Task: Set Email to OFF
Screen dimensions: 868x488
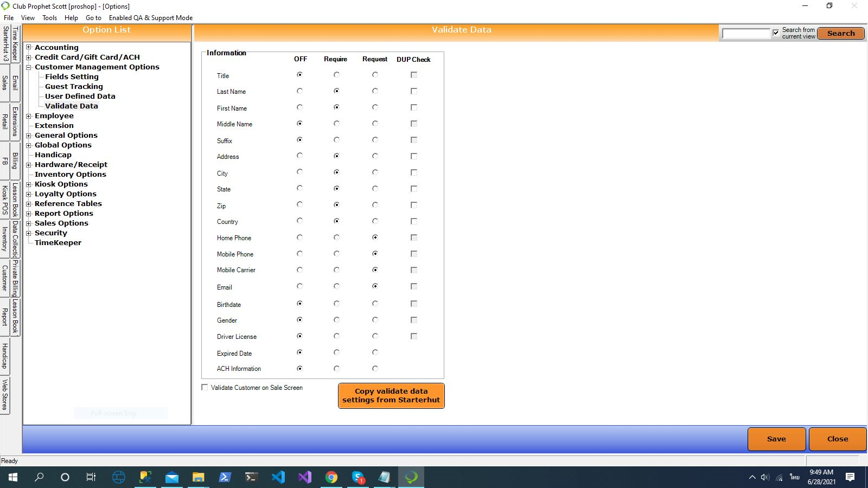Action: [x=299, y=286]
